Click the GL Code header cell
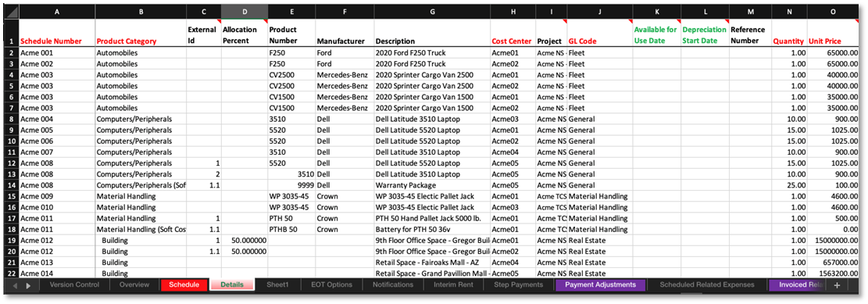Viewport: 868px width, 304px height. (x=599, y=34)
